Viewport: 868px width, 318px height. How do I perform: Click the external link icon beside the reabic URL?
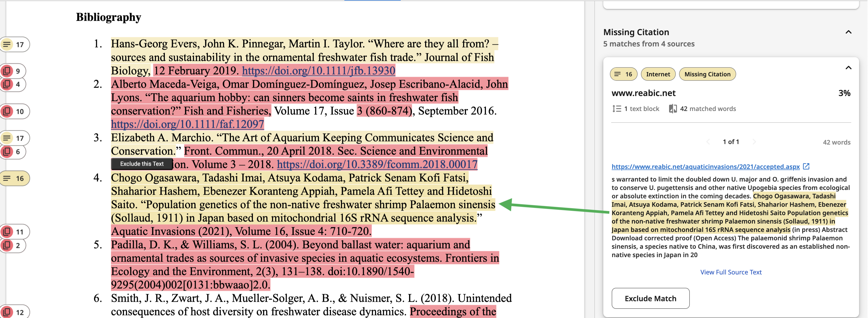click(x=806, y=166)
